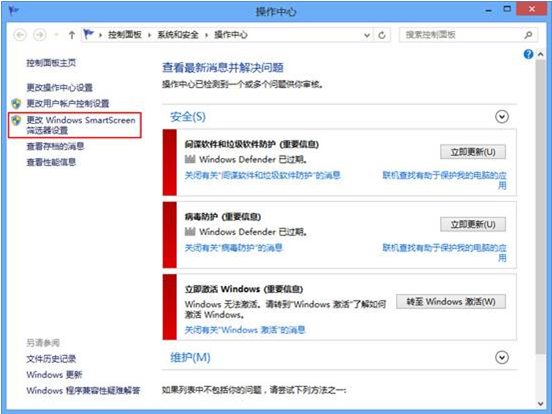Click the search magnifier icon
Image resolution: width=552 pixels, height=414 pixels.
[528, 35]
